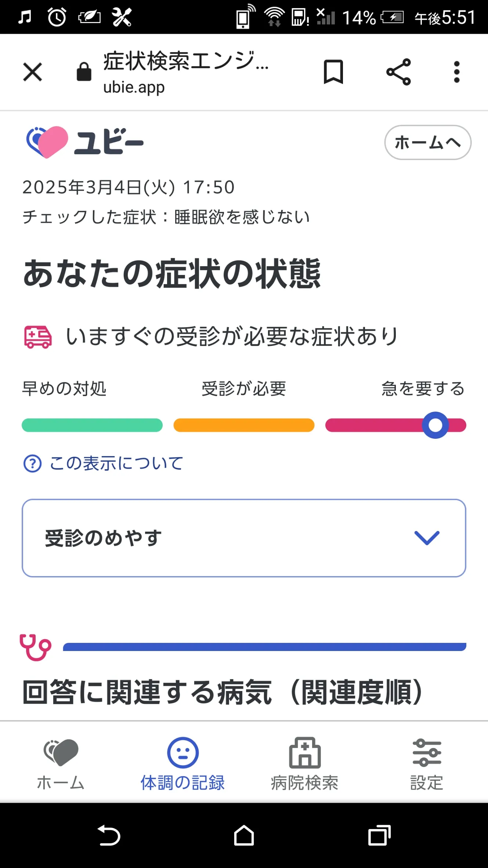Open the three-dot browser menu

(x=456, y=72)
